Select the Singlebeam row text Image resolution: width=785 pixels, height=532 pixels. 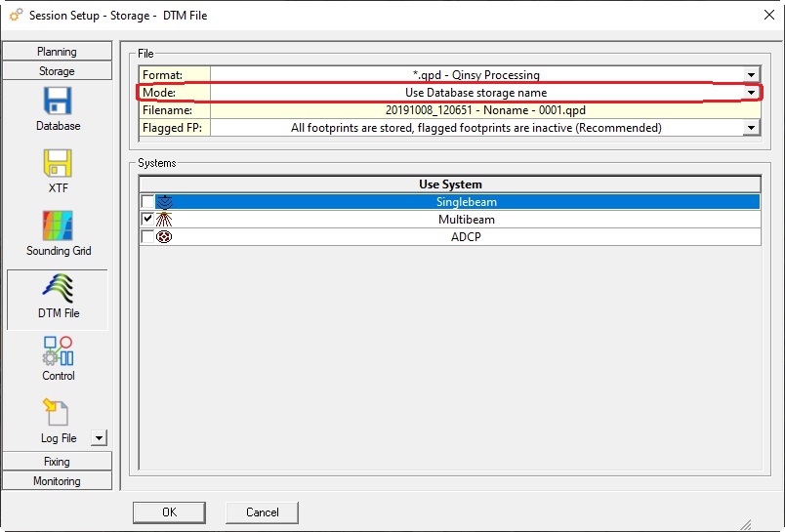(x=466, y=202)
